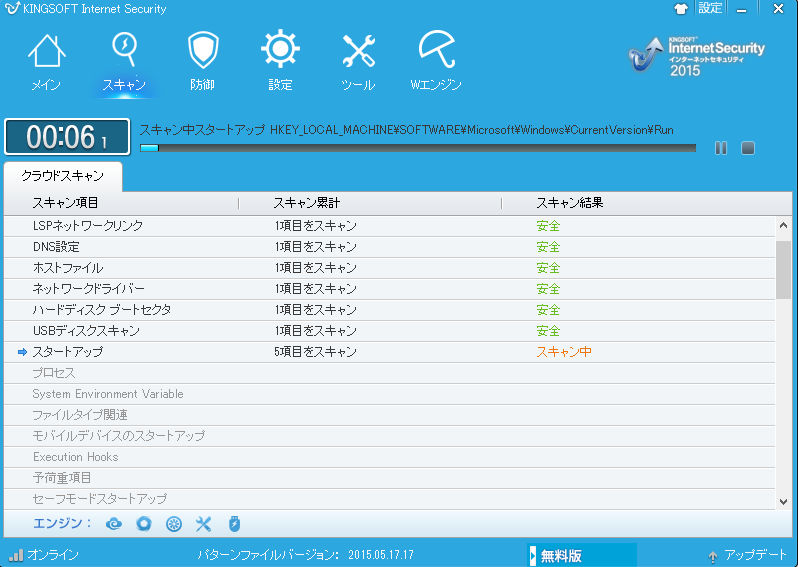Click the 00:06 elapsed timer

tap(67, 137)
